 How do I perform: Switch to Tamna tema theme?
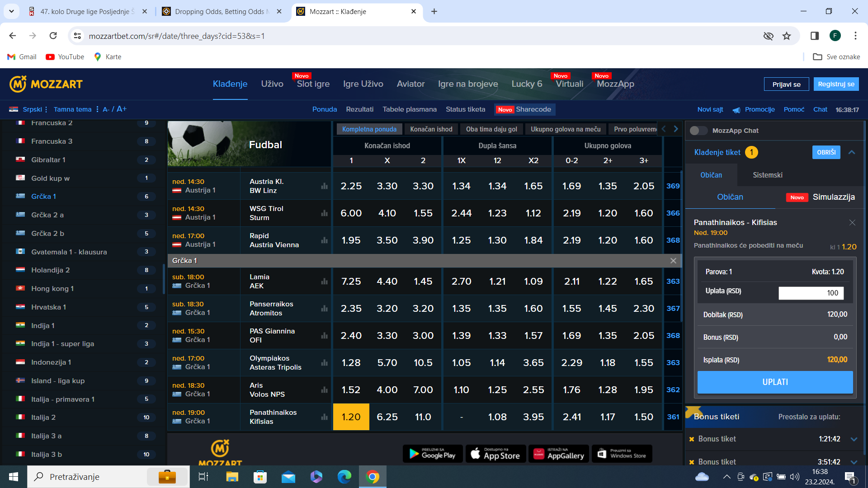[72, 109]
